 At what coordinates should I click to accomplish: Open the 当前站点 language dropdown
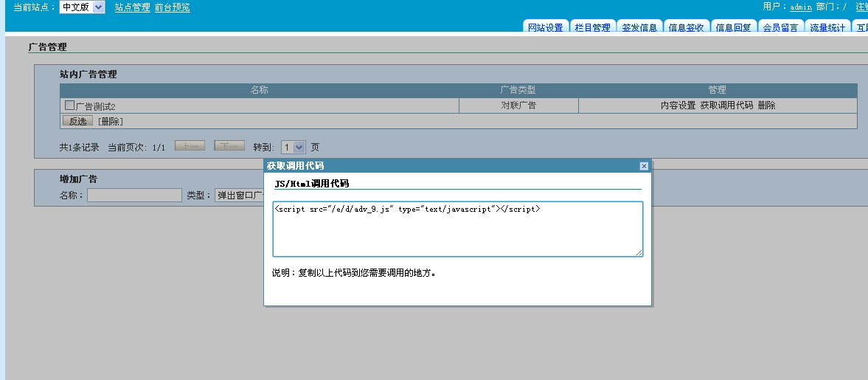[82, 7]
